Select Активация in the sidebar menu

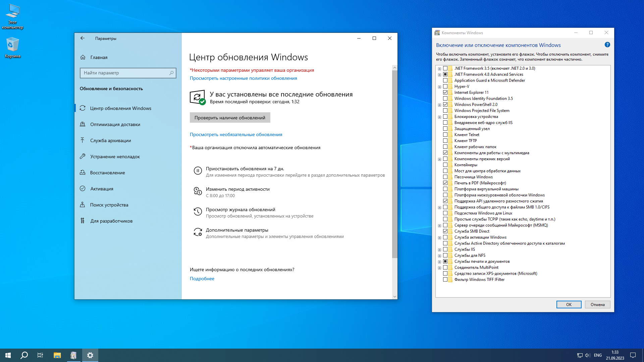click(102, 189)
